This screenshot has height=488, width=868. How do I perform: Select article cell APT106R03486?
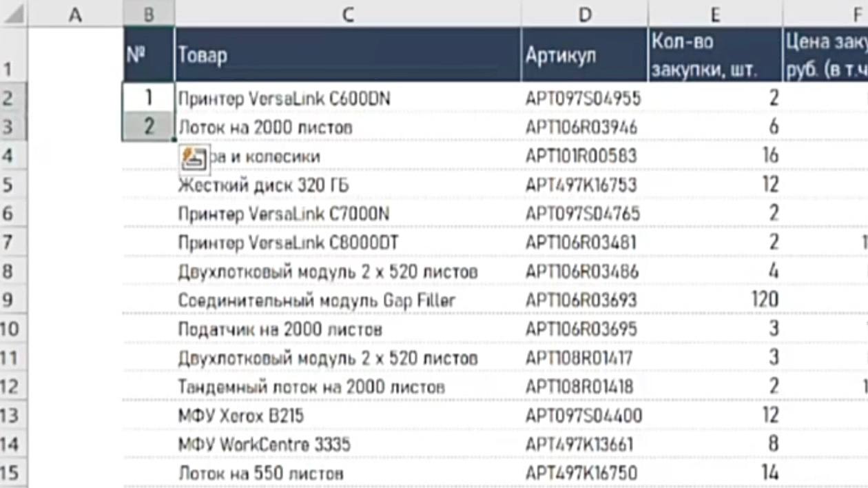coord(585,272)
